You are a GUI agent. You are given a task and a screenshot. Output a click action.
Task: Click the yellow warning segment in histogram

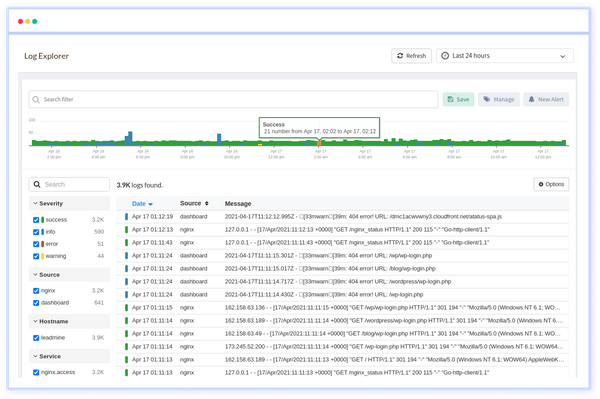tap(260, 145)
